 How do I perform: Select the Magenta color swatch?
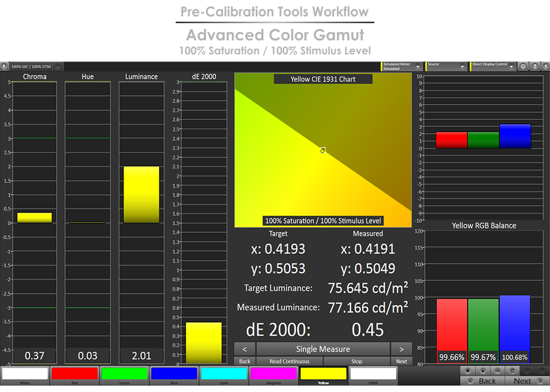(274, 375)
